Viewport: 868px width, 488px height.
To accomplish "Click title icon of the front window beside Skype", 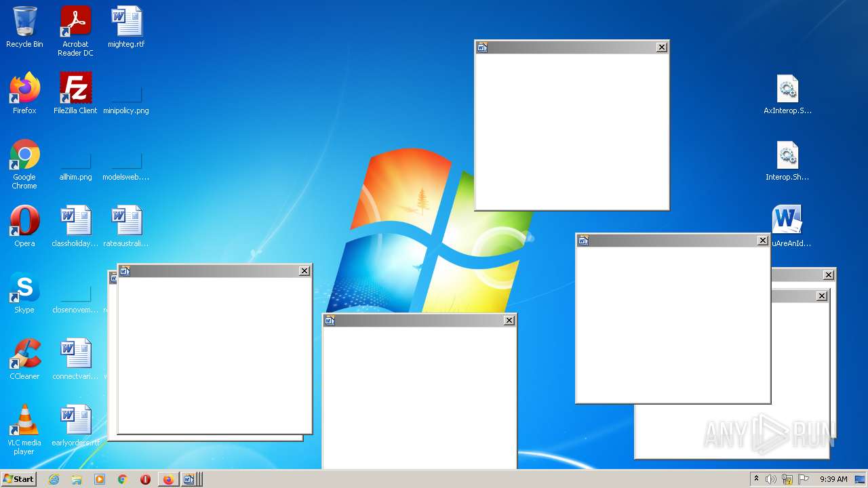I will 125,271.
